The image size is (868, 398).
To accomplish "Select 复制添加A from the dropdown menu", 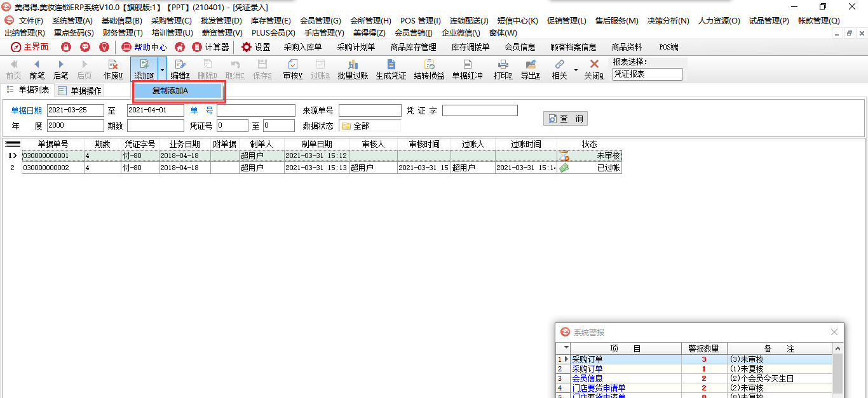I will 179,91.
